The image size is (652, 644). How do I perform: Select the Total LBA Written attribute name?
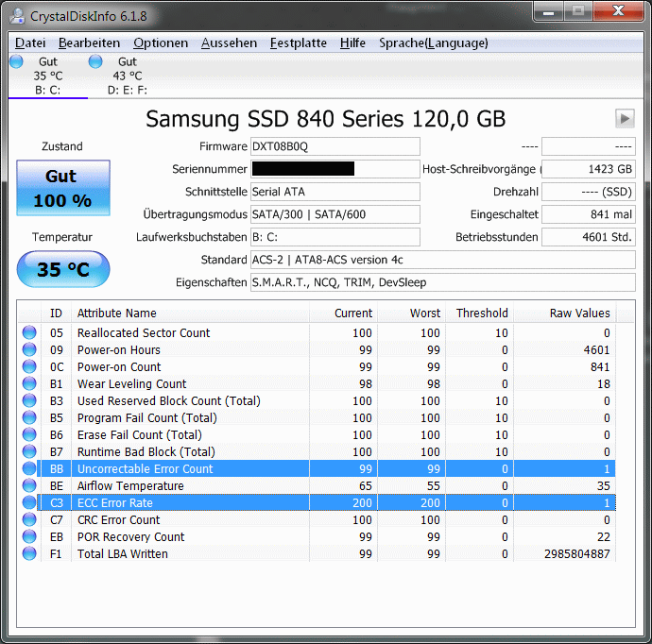coord(123,554)
